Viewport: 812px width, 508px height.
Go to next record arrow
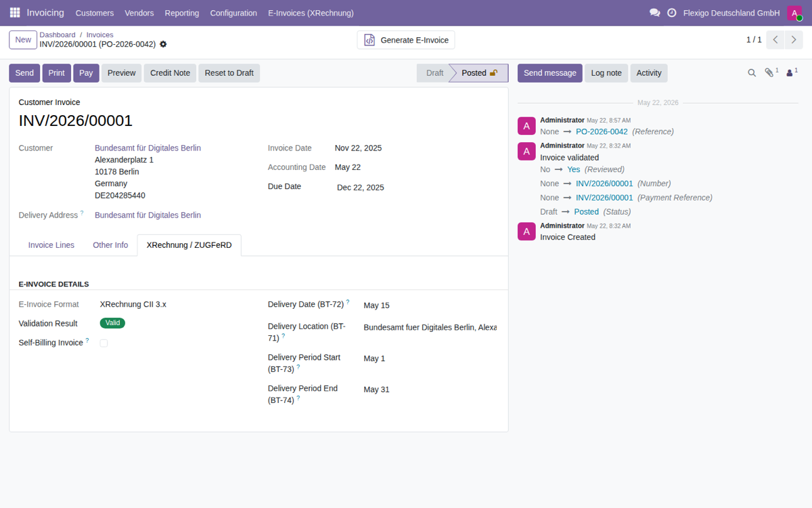794,40
